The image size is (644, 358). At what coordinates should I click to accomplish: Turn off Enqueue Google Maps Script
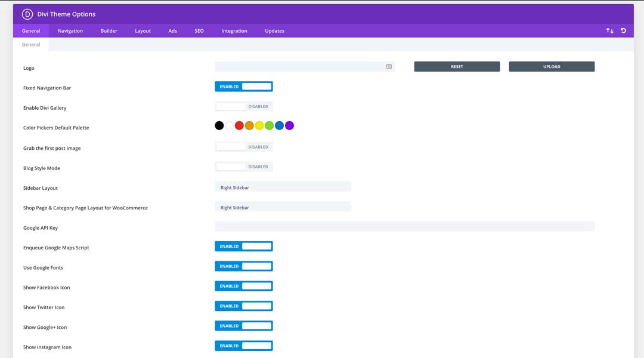243,246
